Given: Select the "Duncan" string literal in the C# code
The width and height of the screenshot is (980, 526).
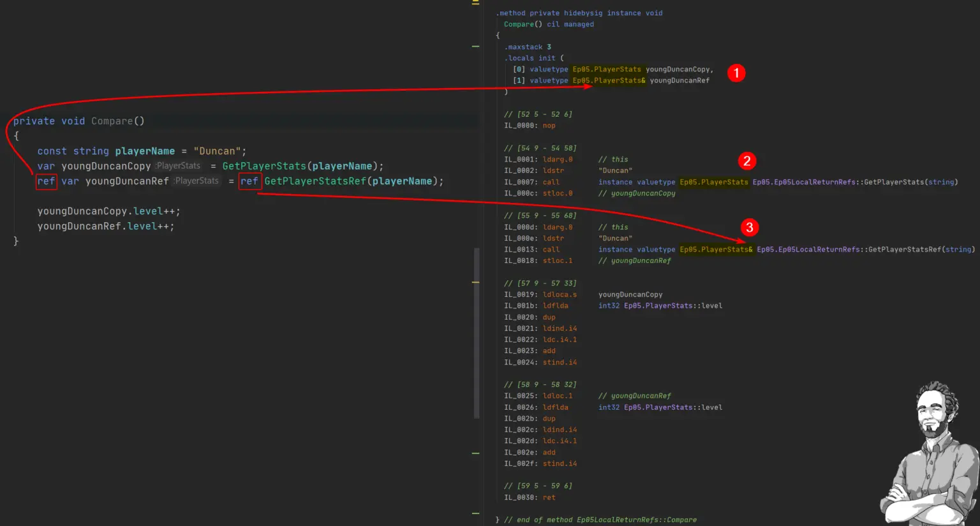Looking at the screenshot, I should click(218, 151).
